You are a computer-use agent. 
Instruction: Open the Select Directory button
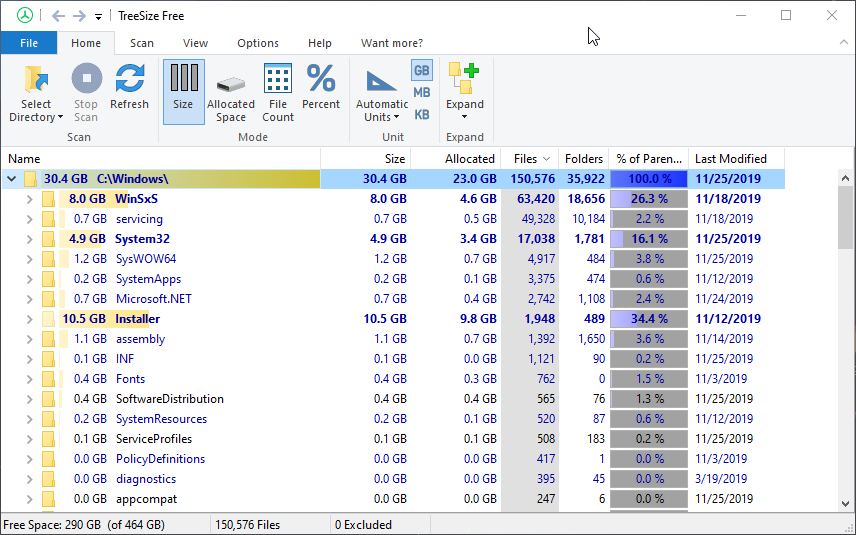pos(36,93)
